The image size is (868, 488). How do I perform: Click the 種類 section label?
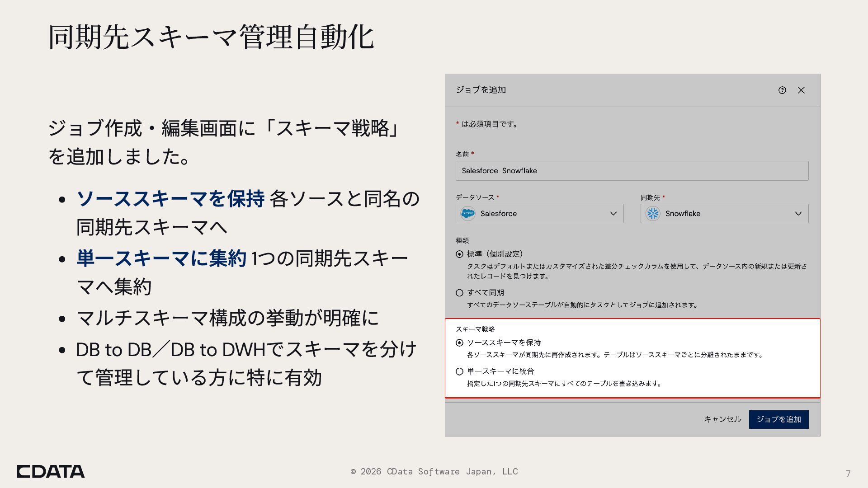pyautogui.click(x=462, y=240)
